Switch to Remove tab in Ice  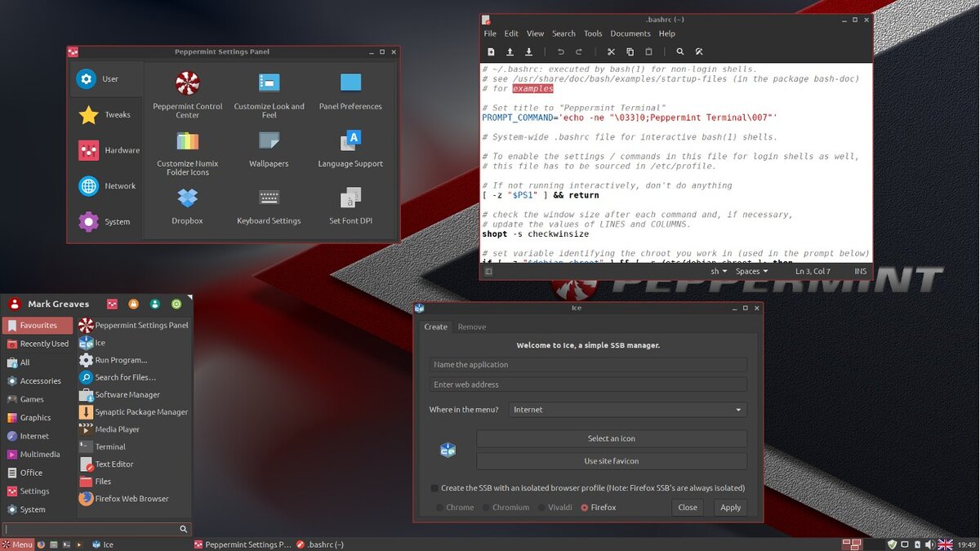(x=471, y=327)
